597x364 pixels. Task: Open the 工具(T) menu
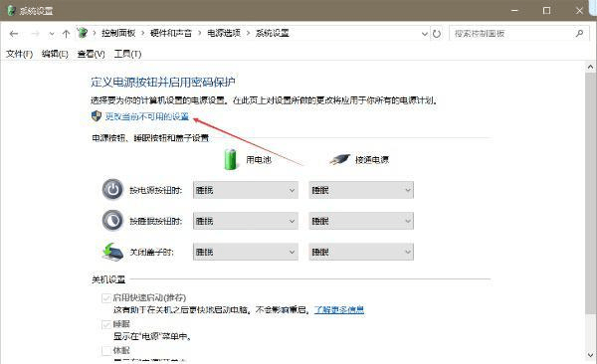click(127, 54)
